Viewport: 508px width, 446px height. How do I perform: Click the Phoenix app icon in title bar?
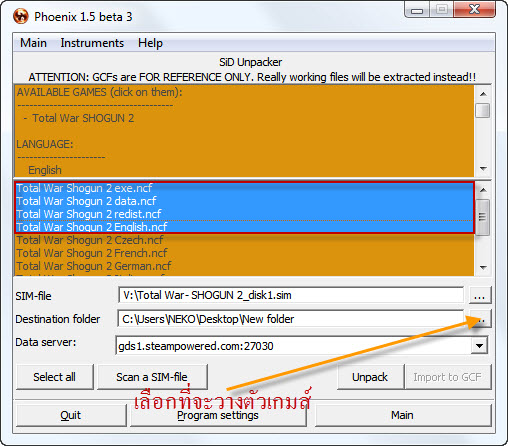coord(21,16)
